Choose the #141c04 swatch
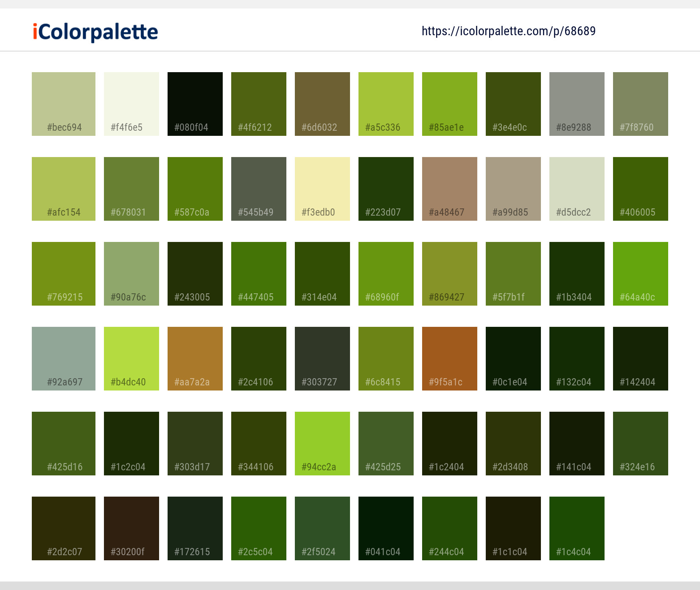This screenshot has height=590, width=700. [577, 444]
